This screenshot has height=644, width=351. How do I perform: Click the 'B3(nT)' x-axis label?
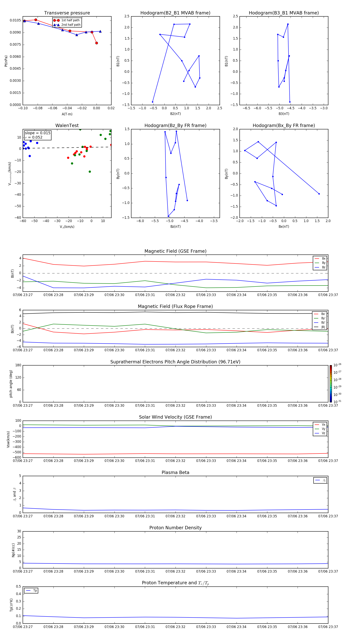point(284,114)
